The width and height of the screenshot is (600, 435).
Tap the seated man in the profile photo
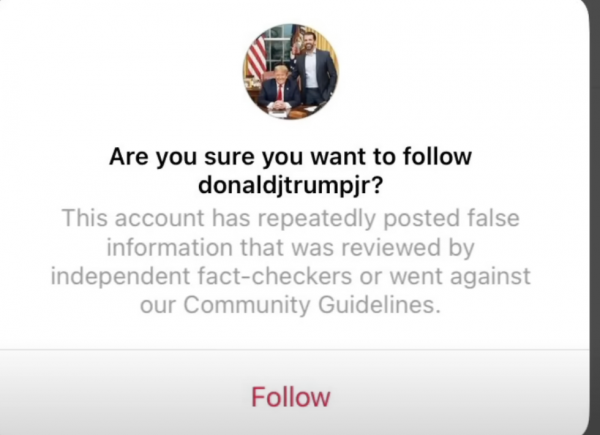click(279, 88)
